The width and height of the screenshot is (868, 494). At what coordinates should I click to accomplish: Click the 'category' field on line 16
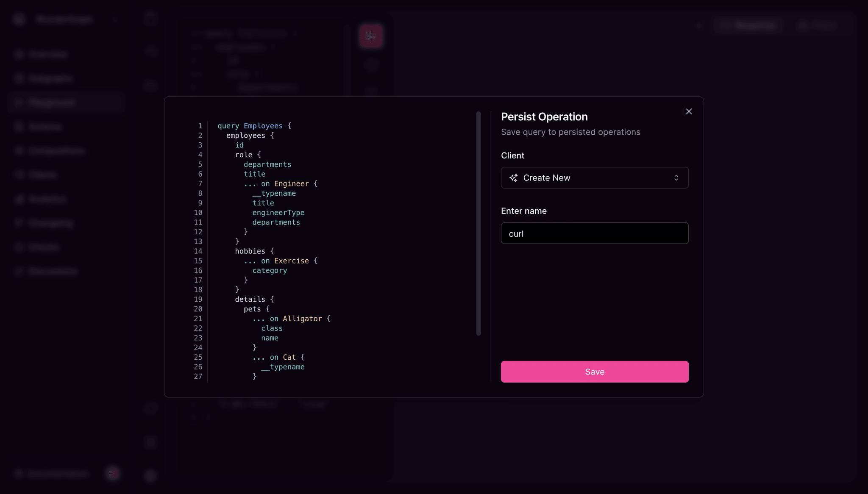tap(270, 271)
